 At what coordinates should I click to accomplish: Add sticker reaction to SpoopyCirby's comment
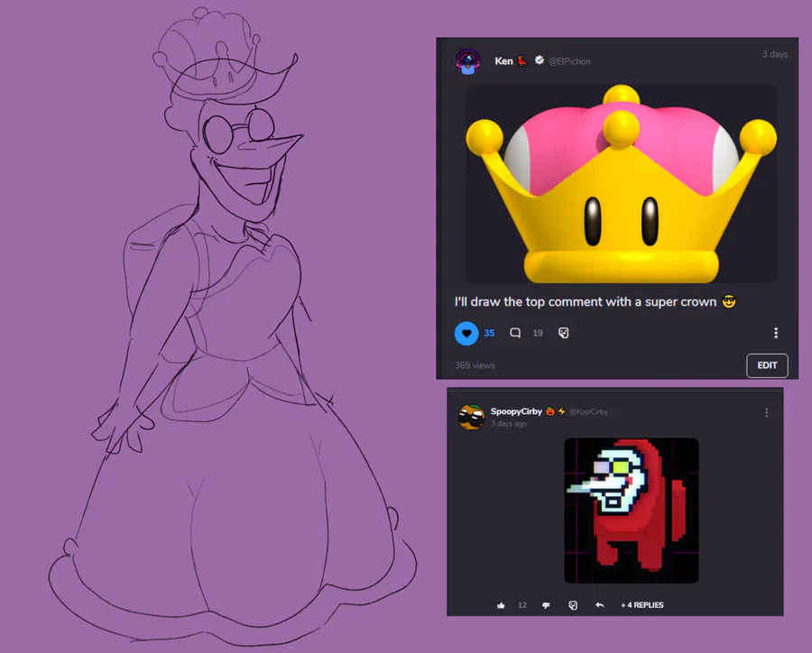pyautogui.click(x=573, y=605)
